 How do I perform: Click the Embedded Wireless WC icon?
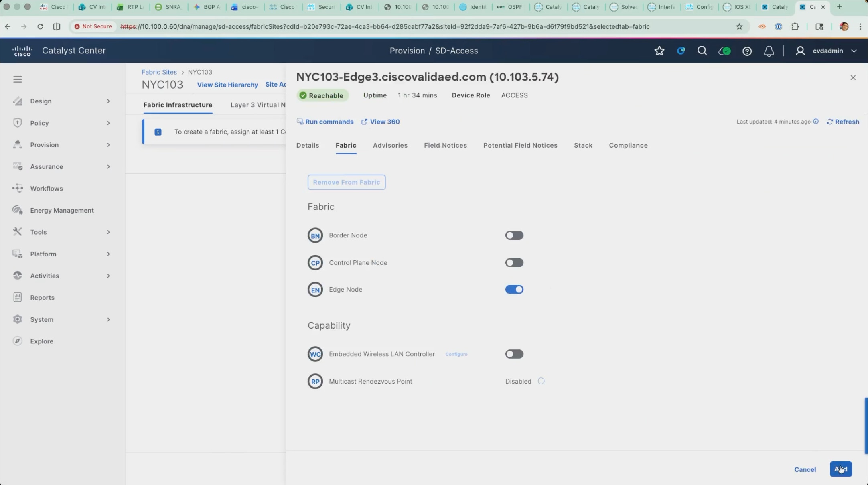point(315,354)
